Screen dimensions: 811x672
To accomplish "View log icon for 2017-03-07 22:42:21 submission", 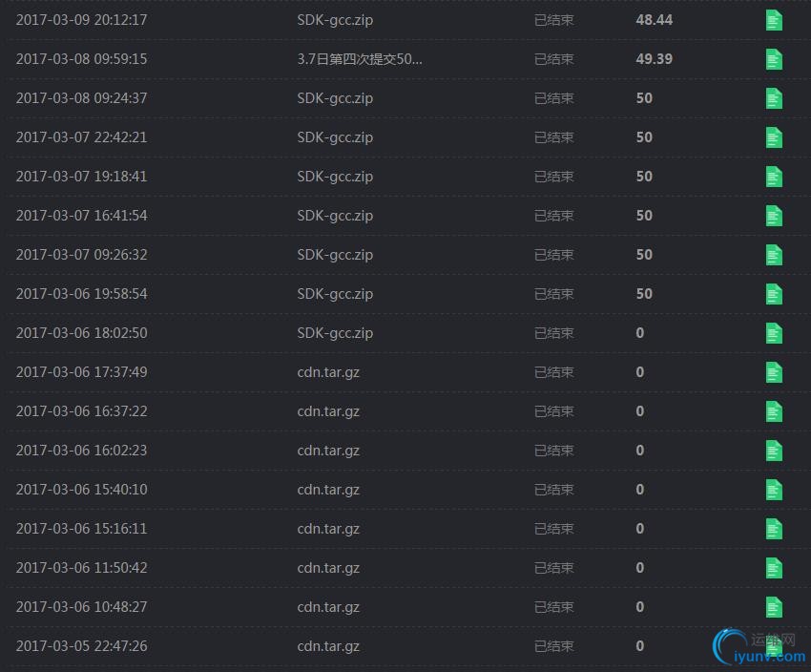I will [x=774, y=137].
